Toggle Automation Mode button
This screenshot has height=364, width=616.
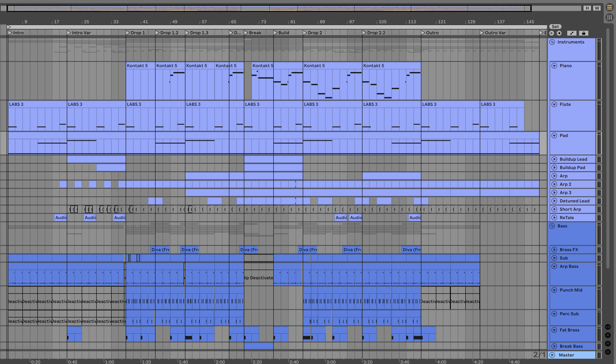(x=572, y=33)
